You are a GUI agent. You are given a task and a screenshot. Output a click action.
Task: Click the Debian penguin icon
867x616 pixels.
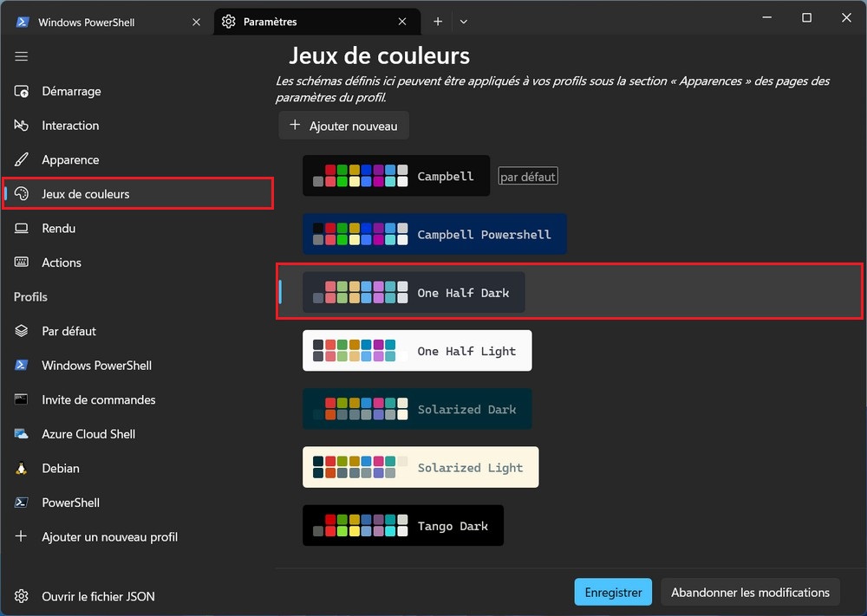pos(21,468)
